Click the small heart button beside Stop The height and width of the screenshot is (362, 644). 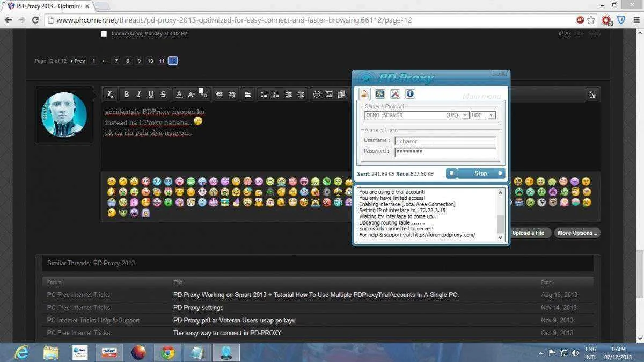451,173
